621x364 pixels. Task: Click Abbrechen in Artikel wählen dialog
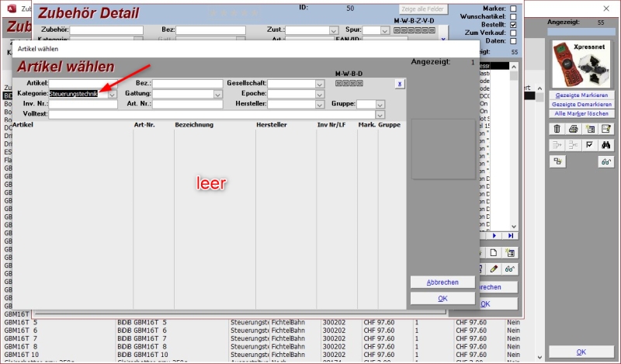click(x=442, y=283)
